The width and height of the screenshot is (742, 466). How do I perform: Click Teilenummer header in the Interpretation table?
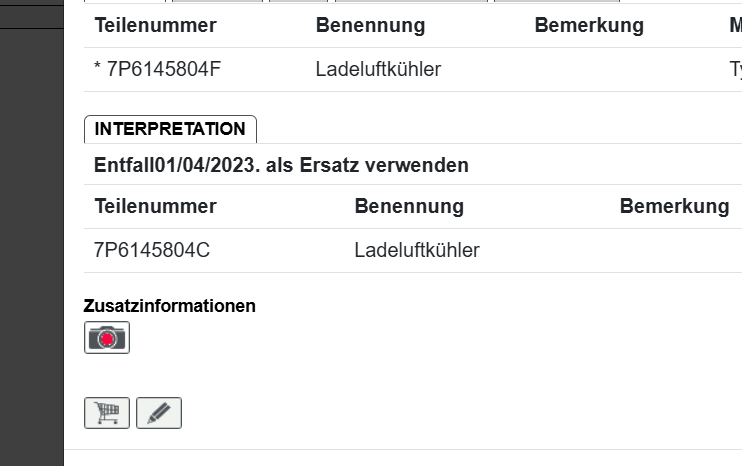click(155, 206)
